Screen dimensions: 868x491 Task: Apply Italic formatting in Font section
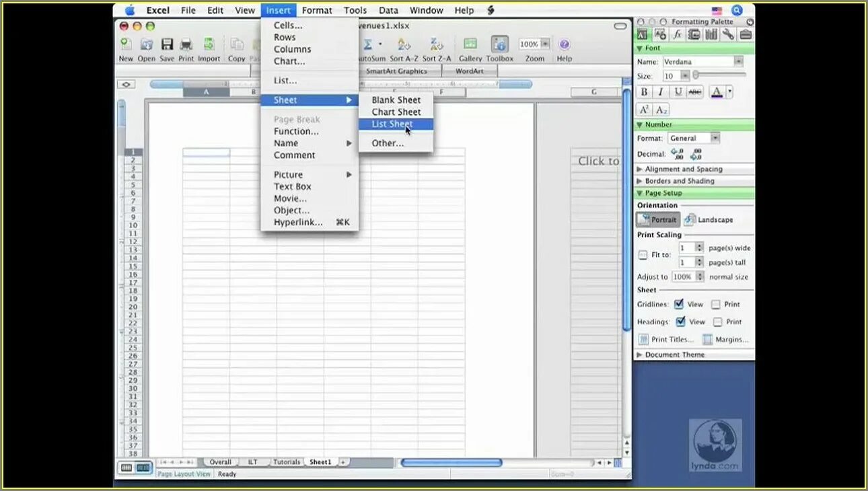tap(661, 92)
